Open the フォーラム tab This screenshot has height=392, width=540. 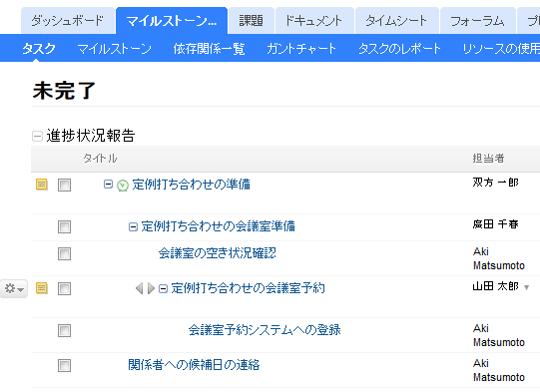click(x=478, y=21)
